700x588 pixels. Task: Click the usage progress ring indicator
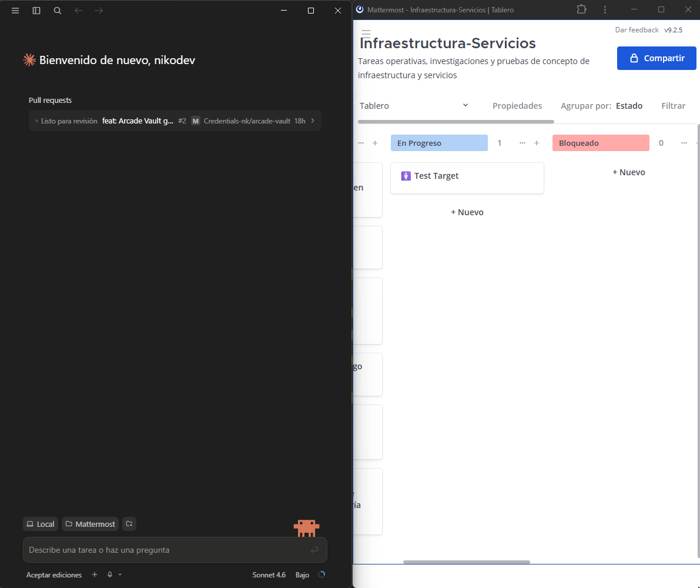[321, 574]
